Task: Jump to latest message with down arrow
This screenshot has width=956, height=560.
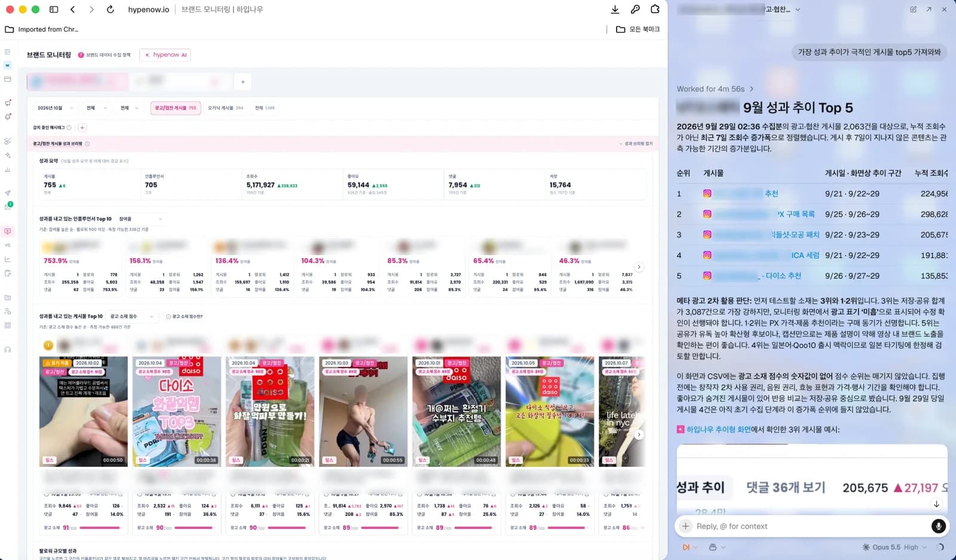Action: coord(936,504)
